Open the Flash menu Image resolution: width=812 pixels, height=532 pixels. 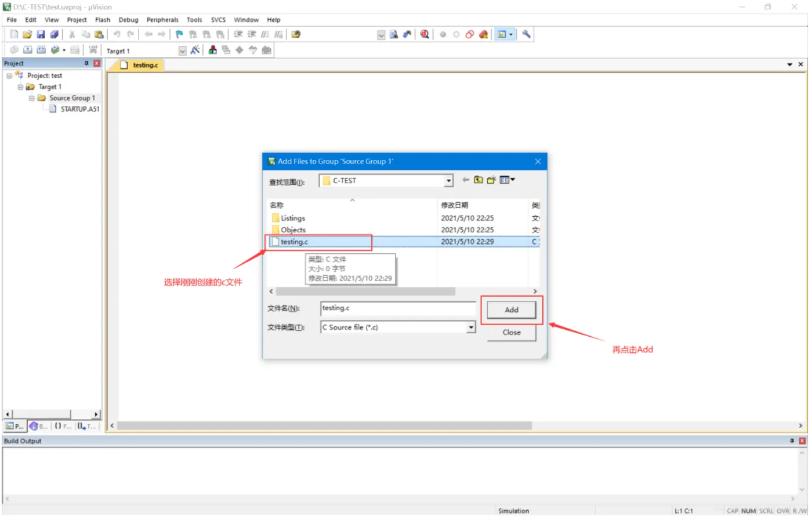[103, 20]
